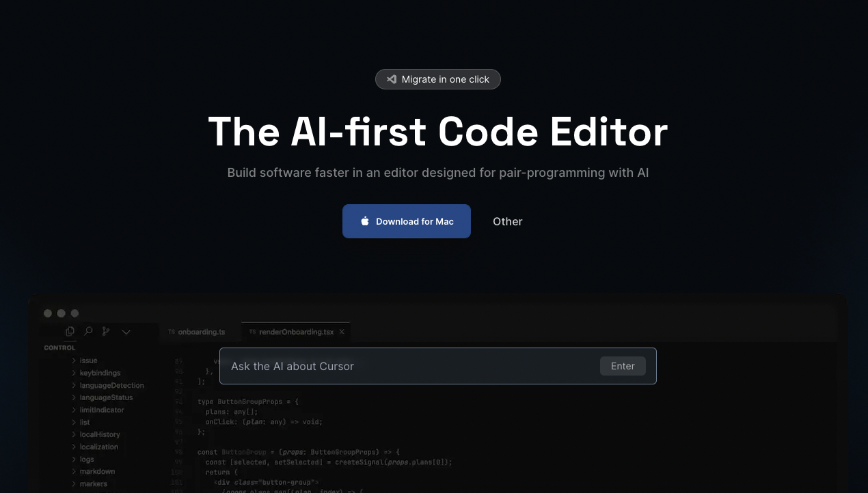The image size is (868, 493).
Task: Click the Migrate in one click pill
Action: pos(438,79)
